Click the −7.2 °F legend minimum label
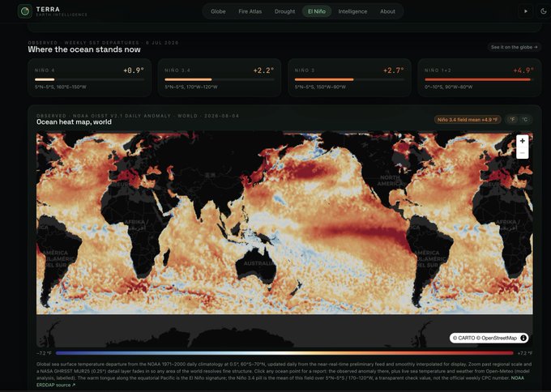 point(44,353)
